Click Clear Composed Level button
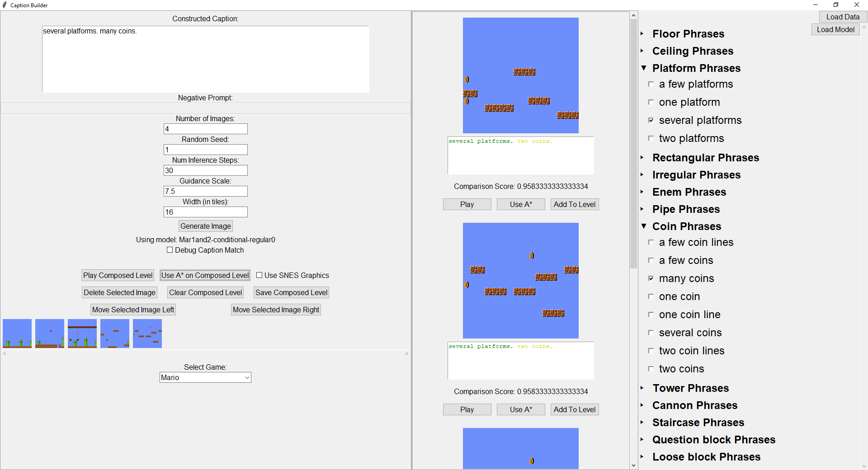This screenshot has width=868, height=470. click(x=205, y=292)
